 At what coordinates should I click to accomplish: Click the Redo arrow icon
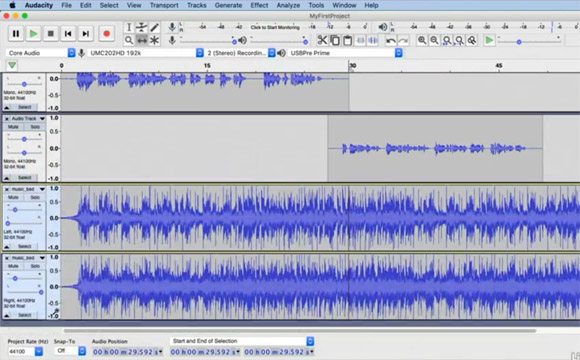(403, 40)
